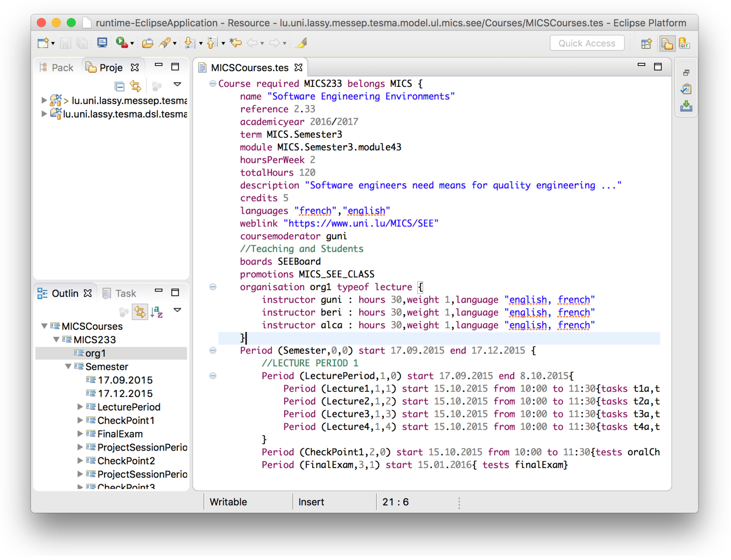Collapse the MICSCourses outline node
The height and width of the screenshot is (560, 731).
coord(44,326)
